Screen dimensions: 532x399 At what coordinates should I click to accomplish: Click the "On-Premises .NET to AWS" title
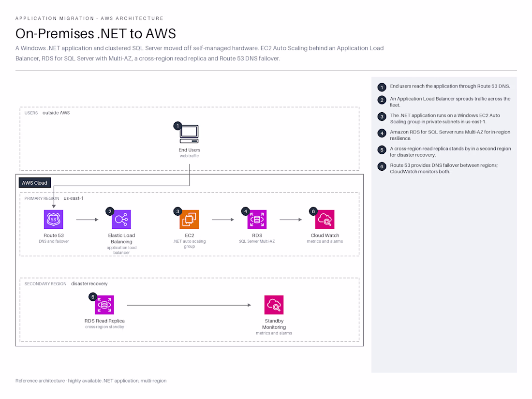pyautogui.click(x=96, y=33)
